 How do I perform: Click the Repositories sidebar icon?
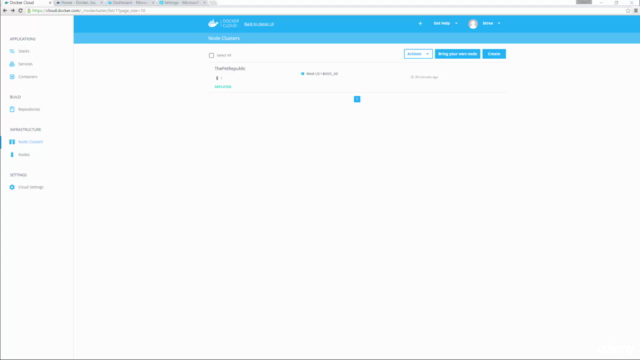(12, 109)
